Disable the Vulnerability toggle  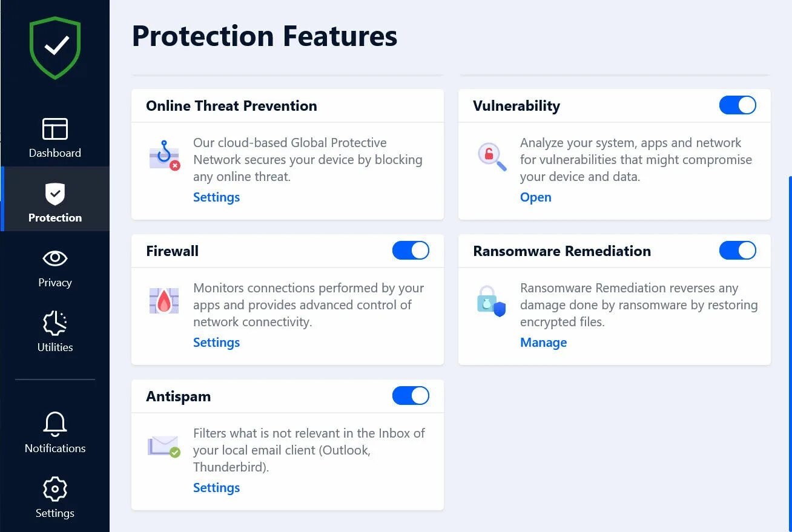pyautogui.click(x=738, y=105)
